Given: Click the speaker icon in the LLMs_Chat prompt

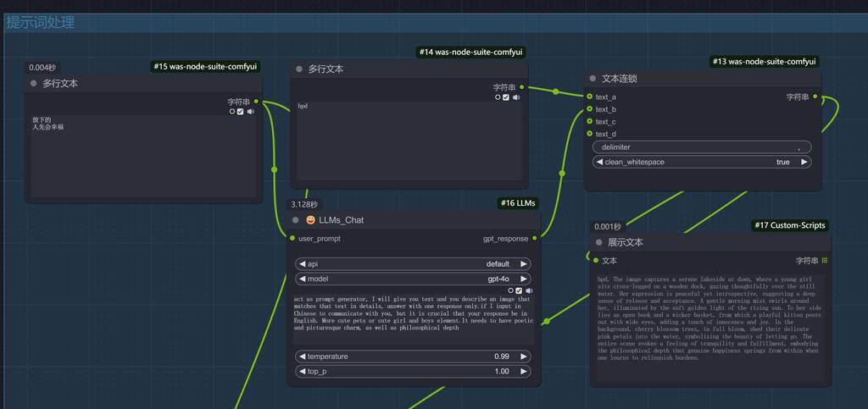Looking at the screenshot, I should (x=529, y=290).
